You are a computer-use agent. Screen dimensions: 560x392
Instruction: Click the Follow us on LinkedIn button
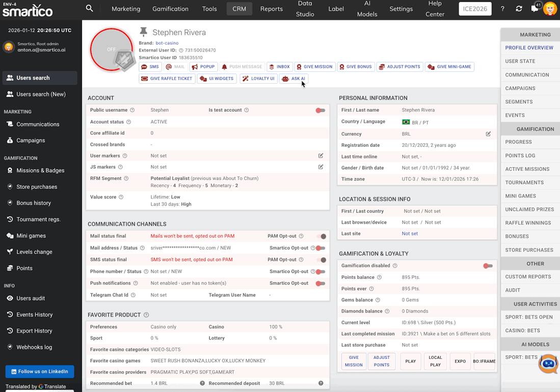pos(40,372)
